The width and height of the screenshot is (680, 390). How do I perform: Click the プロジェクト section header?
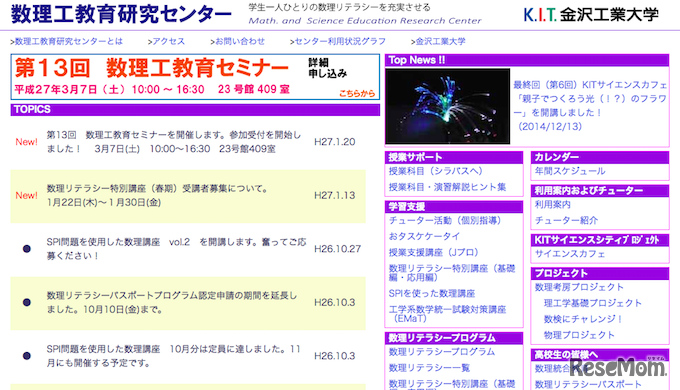pyautogui.click(x=600, y=274)
